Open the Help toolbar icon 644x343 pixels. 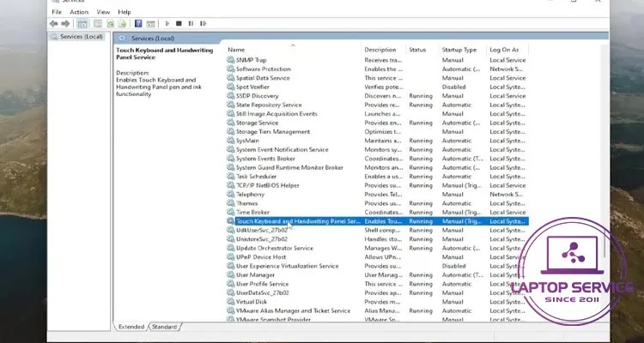point(137,23)
